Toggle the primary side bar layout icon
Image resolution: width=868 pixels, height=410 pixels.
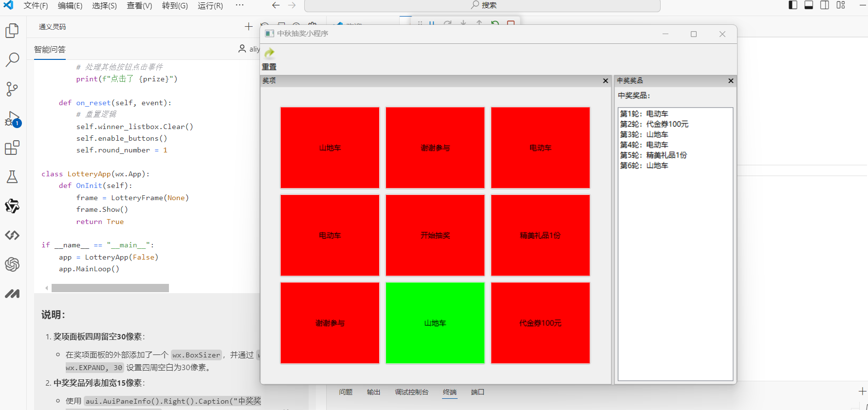793,5
